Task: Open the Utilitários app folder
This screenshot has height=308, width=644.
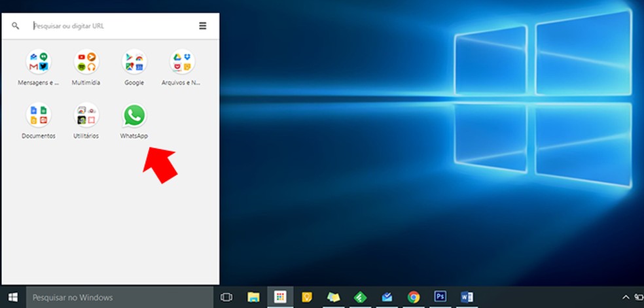Action: 86,115
